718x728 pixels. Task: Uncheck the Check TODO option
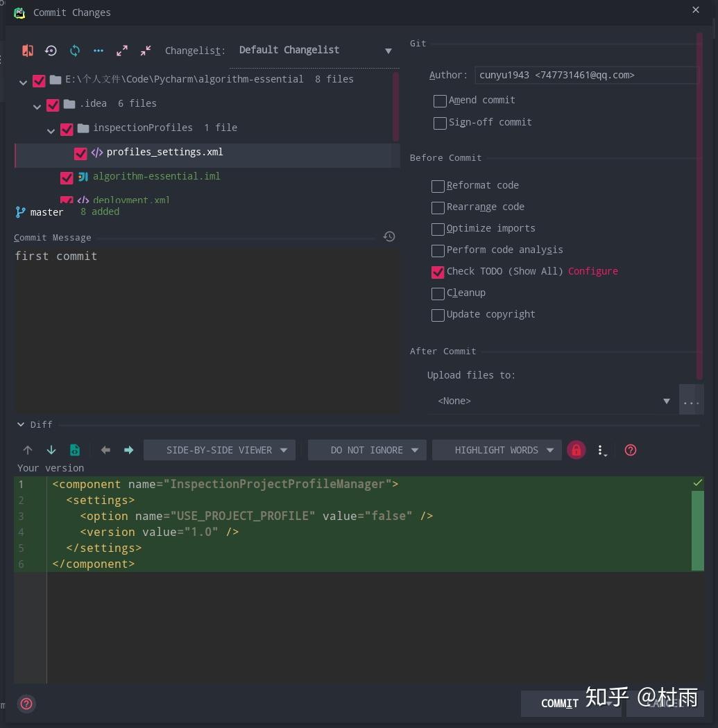(x=438, y=272)
